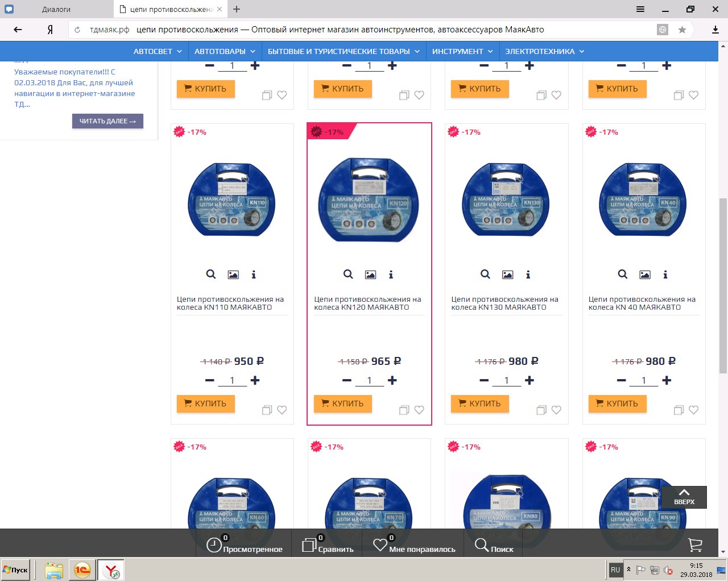
Task: Add KN110 chains to compare list
Action: pyautogui.click(x=267, y=410)
